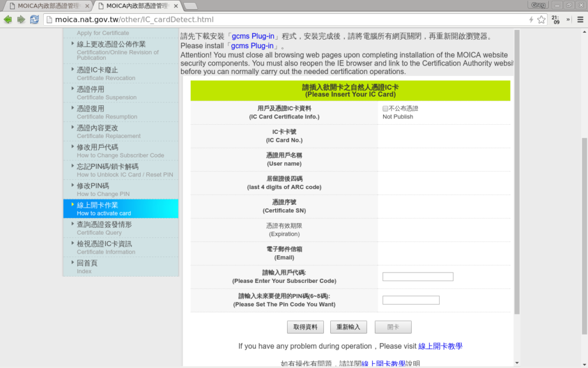
Task: Click the browser Back arrow
Action: pyautogui.click(x=8, y=20)
